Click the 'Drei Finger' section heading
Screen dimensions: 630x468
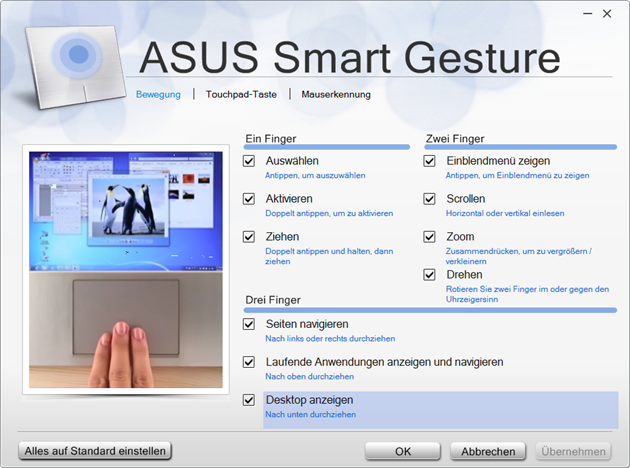pos(273,300)
